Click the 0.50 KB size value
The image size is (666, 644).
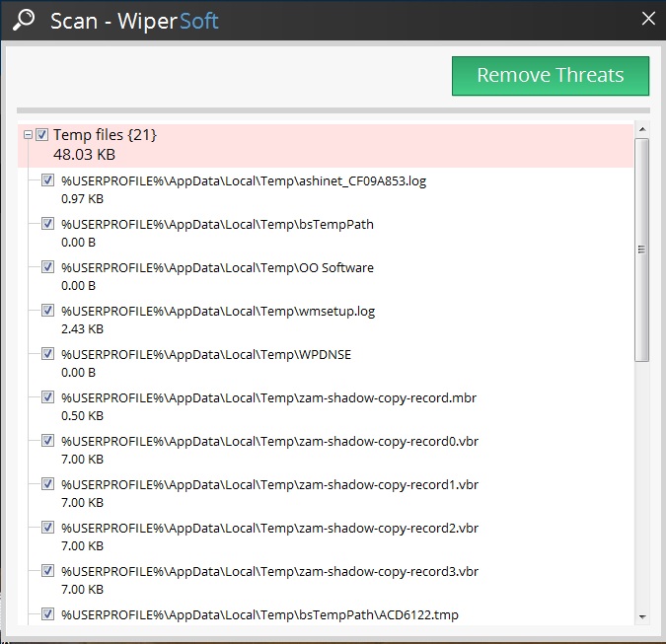point(83,416)
